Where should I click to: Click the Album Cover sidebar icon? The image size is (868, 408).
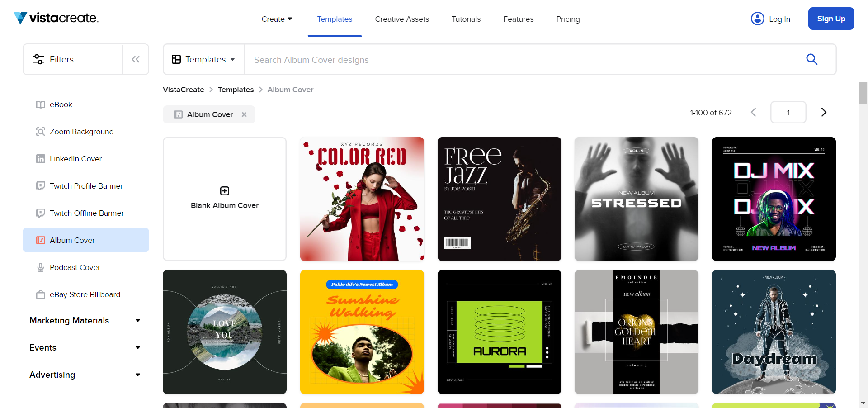point(41,240)
